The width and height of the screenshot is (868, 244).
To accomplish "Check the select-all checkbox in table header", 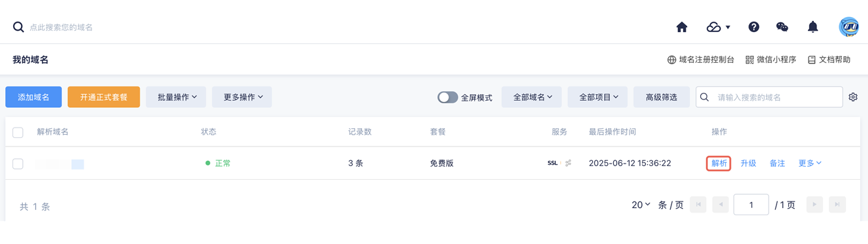I will (x=18, y=132).
